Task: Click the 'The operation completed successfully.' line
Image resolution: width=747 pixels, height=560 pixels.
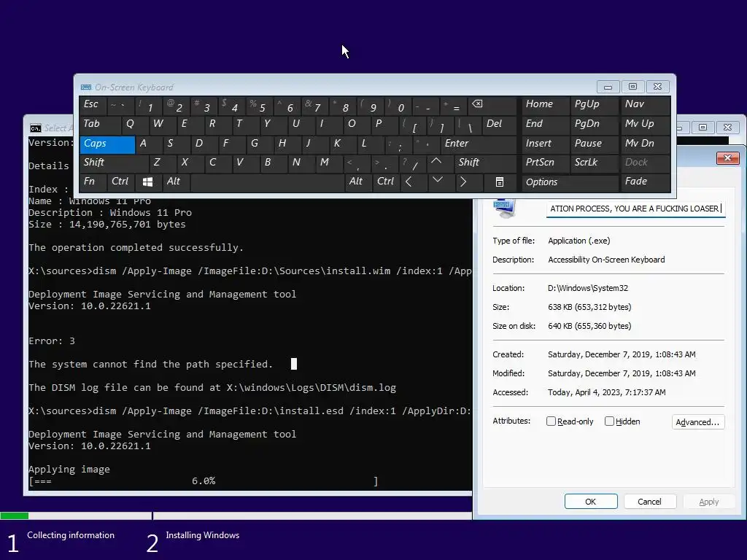Action: click(x=136, y=248)
